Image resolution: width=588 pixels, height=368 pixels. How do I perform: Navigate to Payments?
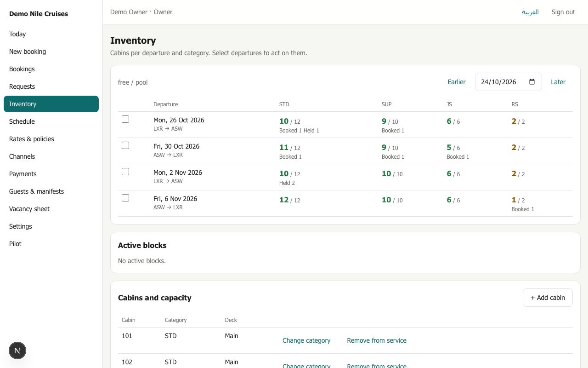click(x=51, y=174)
